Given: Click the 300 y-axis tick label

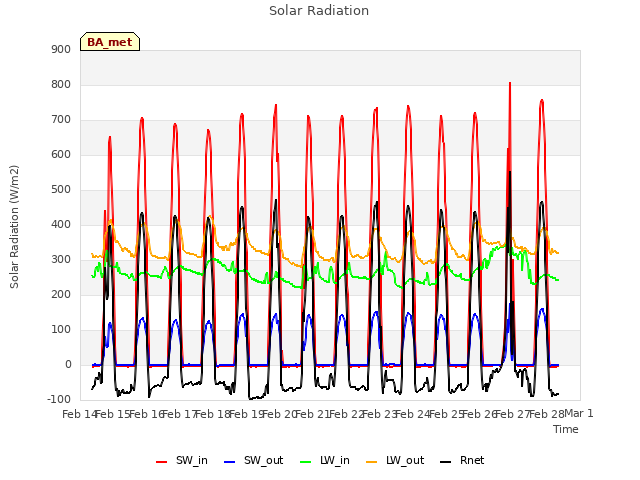Looking at the screenshot, I should point(61,260).
